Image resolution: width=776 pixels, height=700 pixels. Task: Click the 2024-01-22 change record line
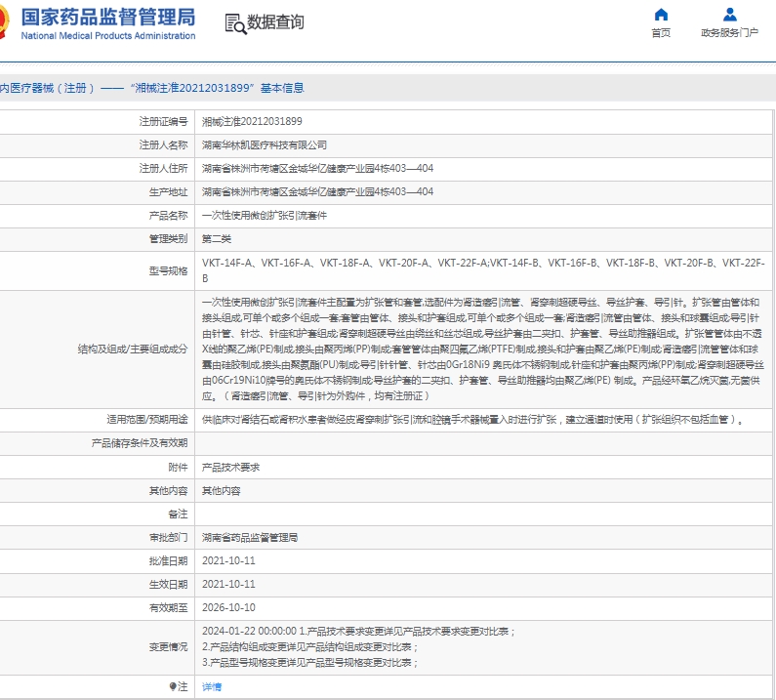coord(358,632)
